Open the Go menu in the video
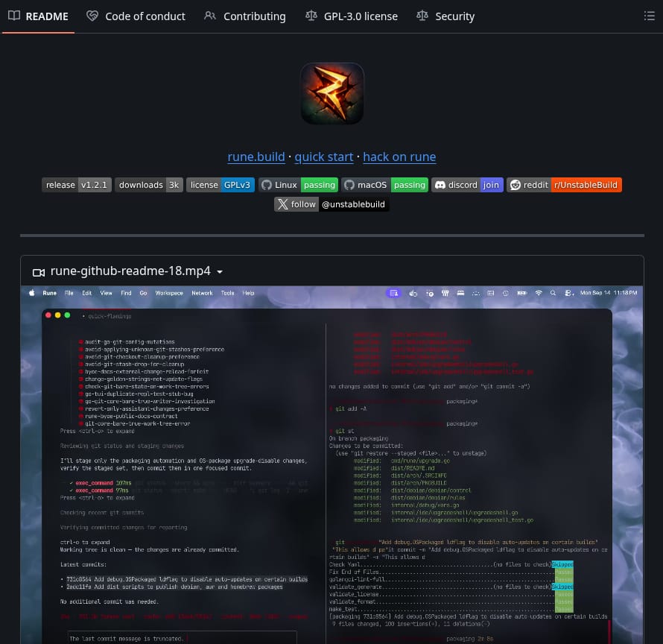Screen dimensions: 663x644 [143, 293]
